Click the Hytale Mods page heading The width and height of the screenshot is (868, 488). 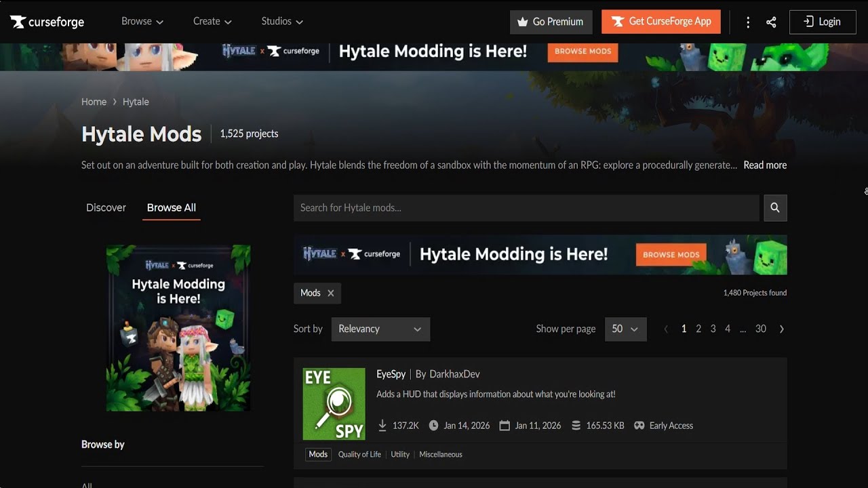click(x=142, y=134)
